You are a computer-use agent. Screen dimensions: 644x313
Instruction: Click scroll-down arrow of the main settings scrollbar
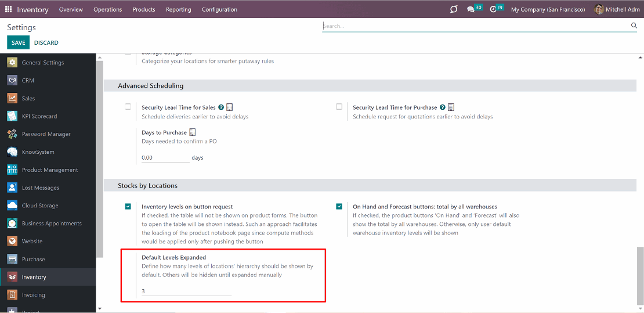tap(640, 309)
